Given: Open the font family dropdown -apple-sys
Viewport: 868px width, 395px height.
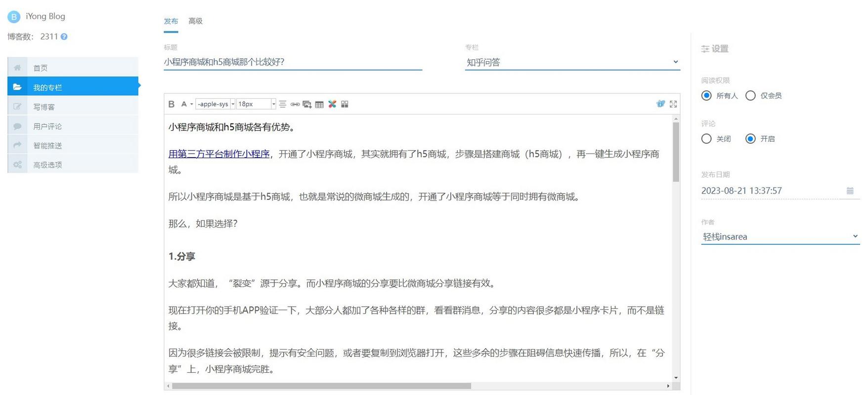Looking at the screenshot, I should (216, 104).
